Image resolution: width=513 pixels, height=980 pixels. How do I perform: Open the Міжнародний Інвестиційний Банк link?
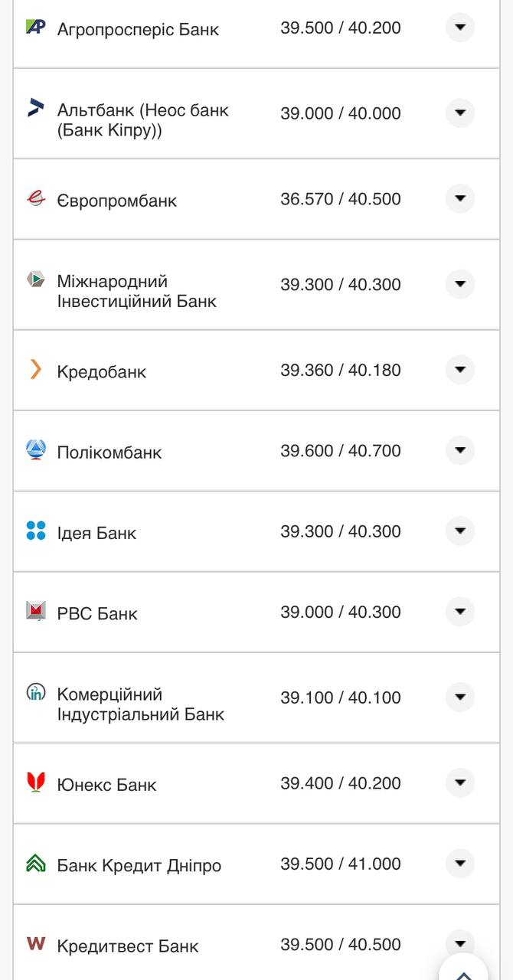tap(136, 292)
